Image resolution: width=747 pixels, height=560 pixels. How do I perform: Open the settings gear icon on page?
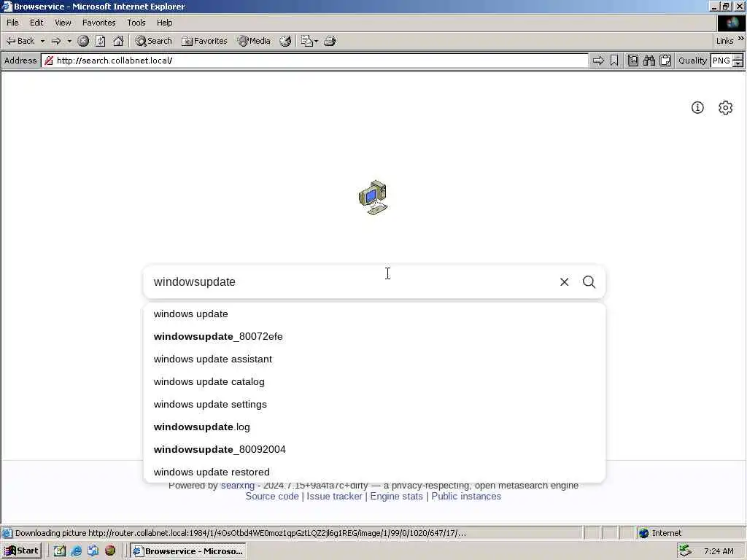(726, 108)
